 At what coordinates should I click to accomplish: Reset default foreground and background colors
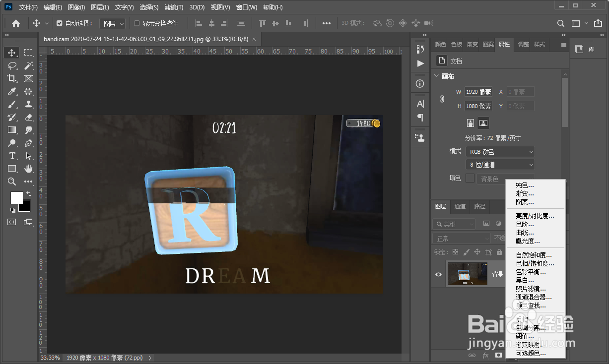tap(13, 210)
